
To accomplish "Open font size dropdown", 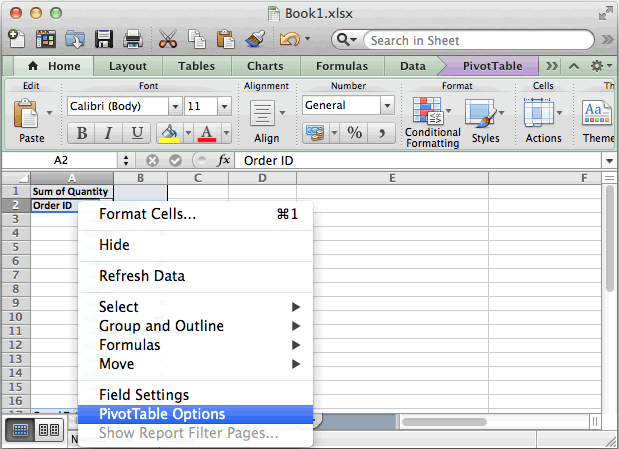I will click(x=224, y=107).
